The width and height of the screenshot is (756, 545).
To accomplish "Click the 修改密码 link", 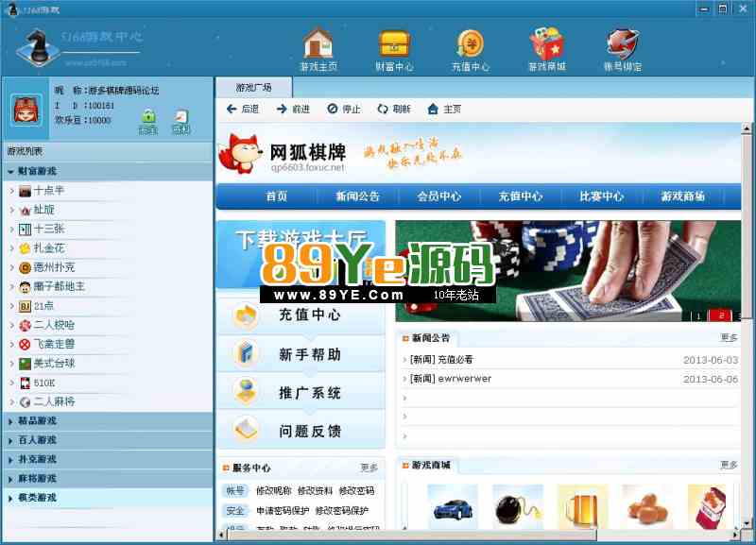I will pyautogui.click(x=356, y=490).
